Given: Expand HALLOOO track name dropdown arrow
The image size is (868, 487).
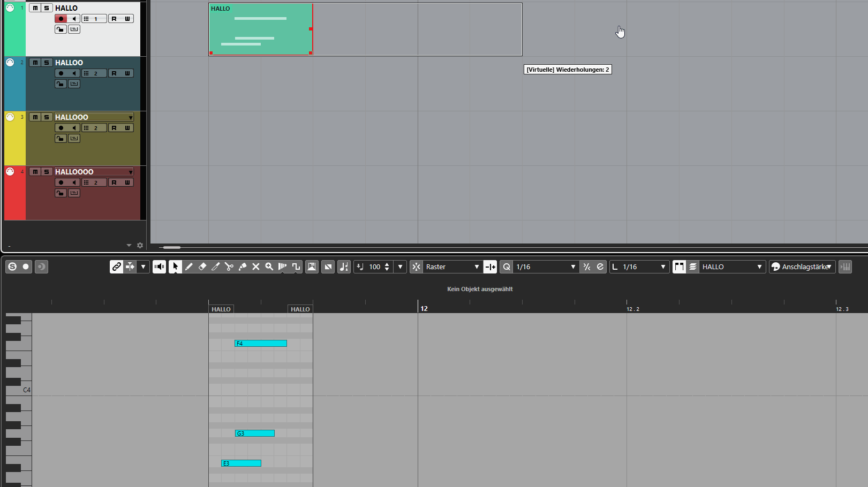Looking at the screenshot, I should click(x=130, y=117).
